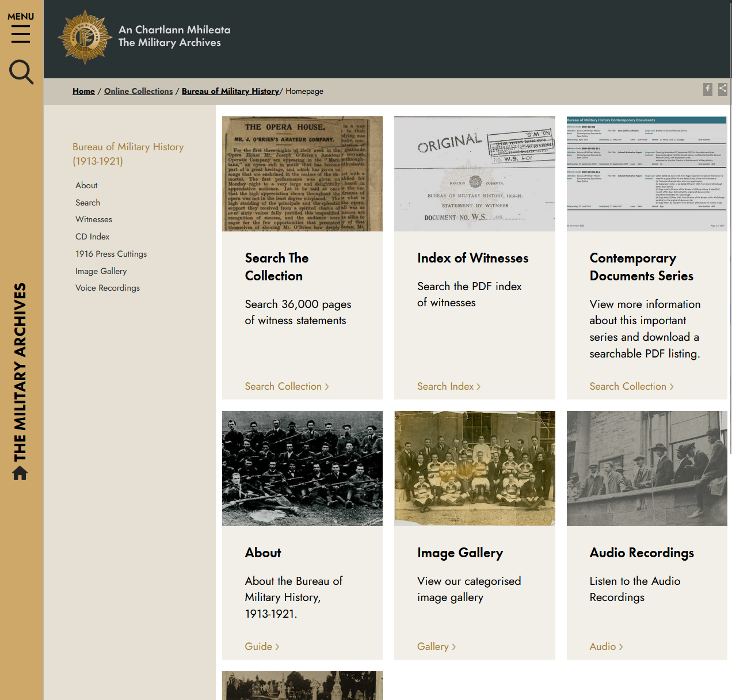Screen dimensions: 732x700
Task: Open Image Gallery in the side menu
Action: [x=101, y=271]
